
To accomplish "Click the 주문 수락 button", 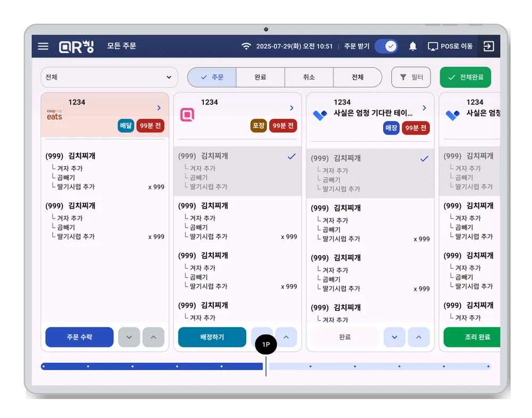I will point(79,337).
